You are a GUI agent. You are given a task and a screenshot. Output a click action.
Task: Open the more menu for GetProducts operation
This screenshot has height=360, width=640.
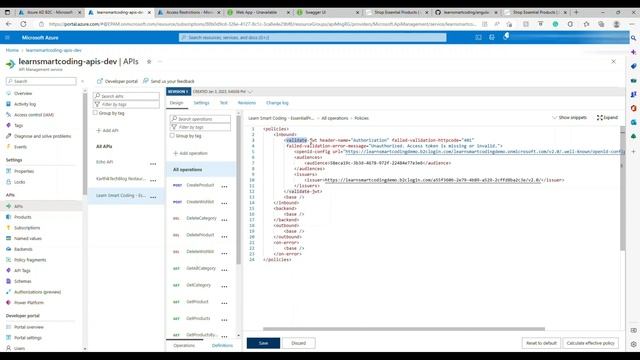[224, 320]
